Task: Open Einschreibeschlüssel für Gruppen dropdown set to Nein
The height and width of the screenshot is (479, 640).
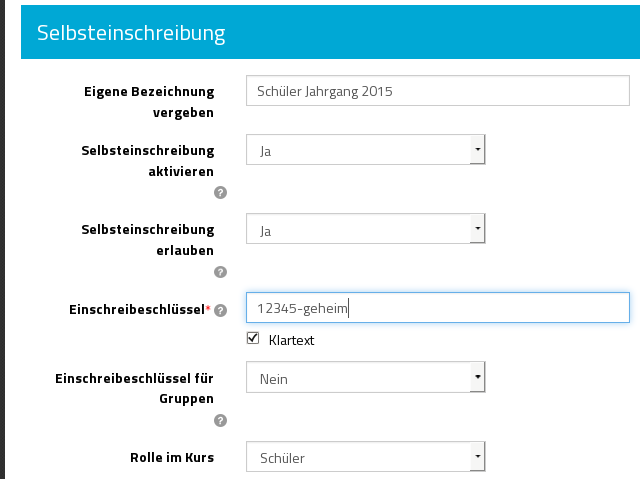Action: [365, 378]
